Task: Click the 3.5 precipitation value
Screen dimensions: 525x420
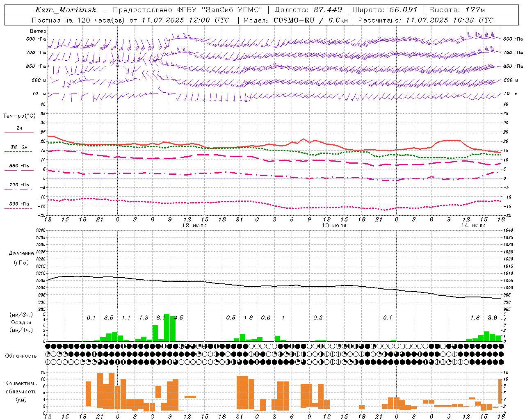Action: pyautogui.click(x=109, y=318)
